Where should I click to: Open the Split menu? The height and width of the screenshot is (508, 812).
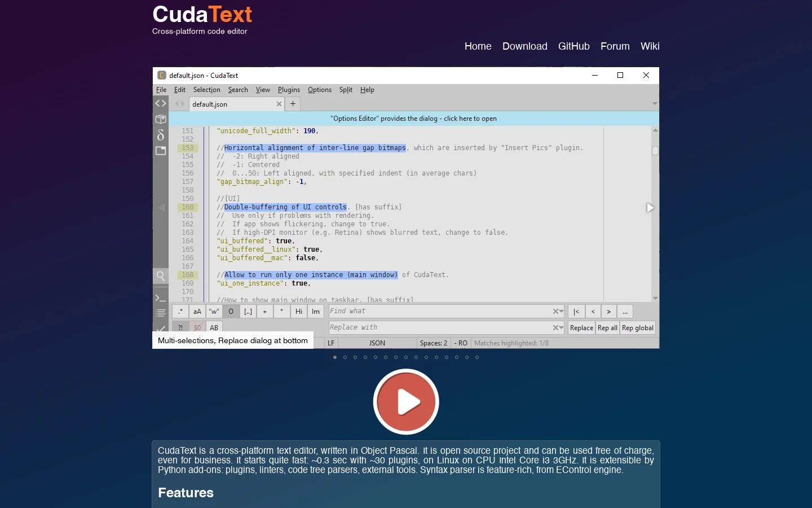(346, 90)
